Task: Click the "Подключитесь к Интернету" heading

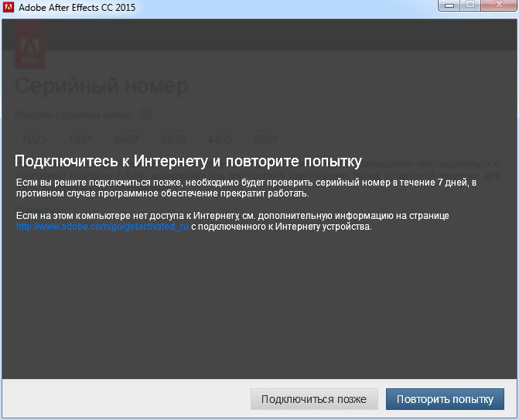Action: tap(188, 162)
